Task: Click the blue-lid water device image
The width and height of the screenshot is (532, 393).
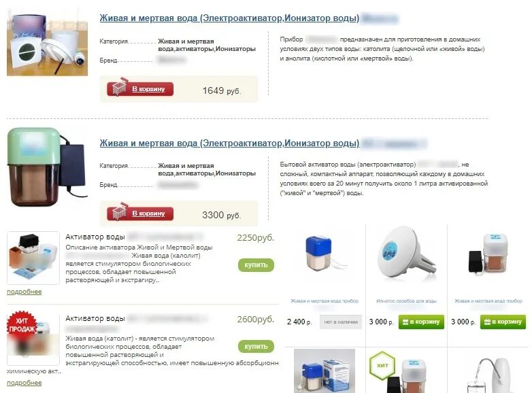Action: [x=324, y=254]
